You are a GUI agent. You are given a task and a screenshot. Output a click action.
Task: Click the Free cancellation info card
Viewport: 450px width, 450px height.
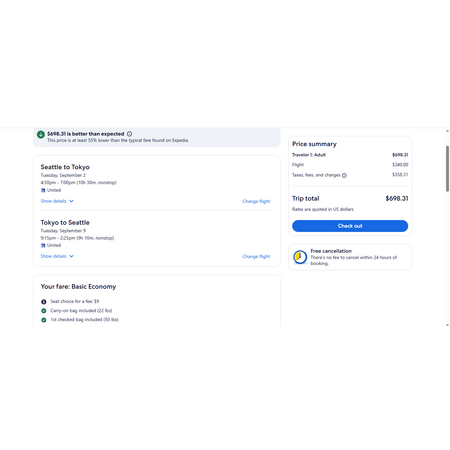(x=350, y=257)
